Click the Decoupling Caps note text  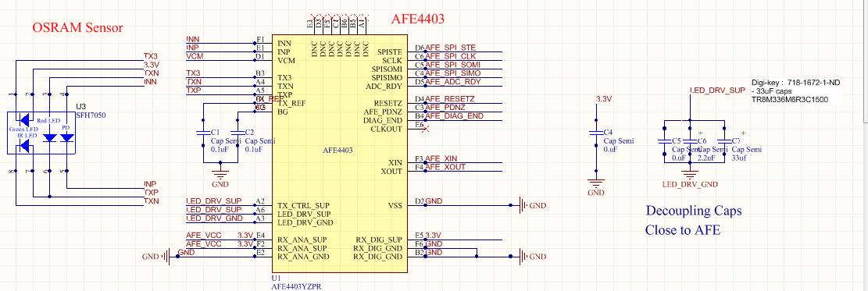(694, 211)
